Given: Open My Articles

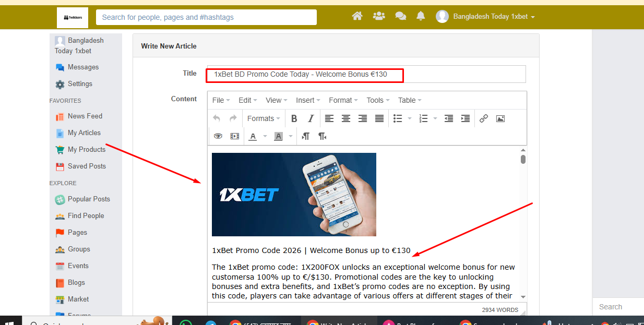Looking at the screenshot, I should click(84, 133).
